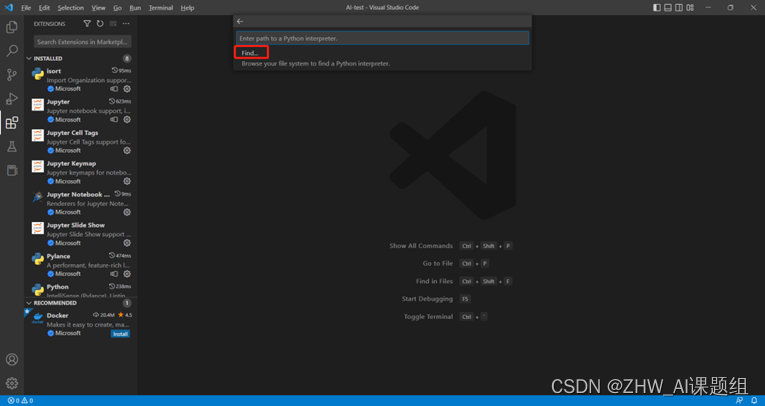Viewport: 765px width, 406px height.
Task: Open the Accounts menu icon
Action: click(x=12, y=360)
